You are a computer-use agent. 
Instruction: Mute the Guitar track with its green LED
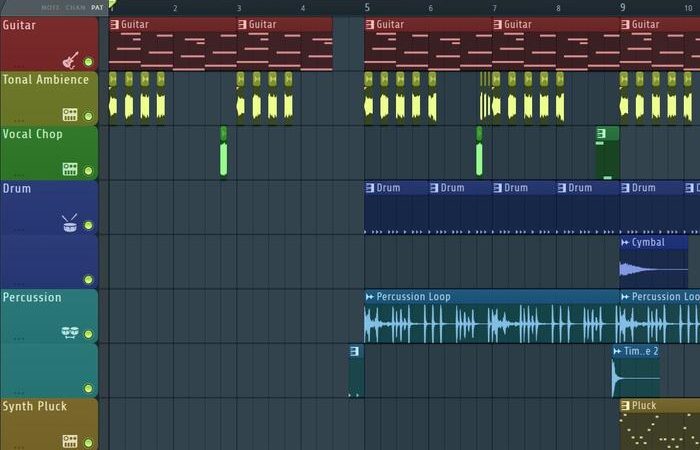click(x=88, y=62)
